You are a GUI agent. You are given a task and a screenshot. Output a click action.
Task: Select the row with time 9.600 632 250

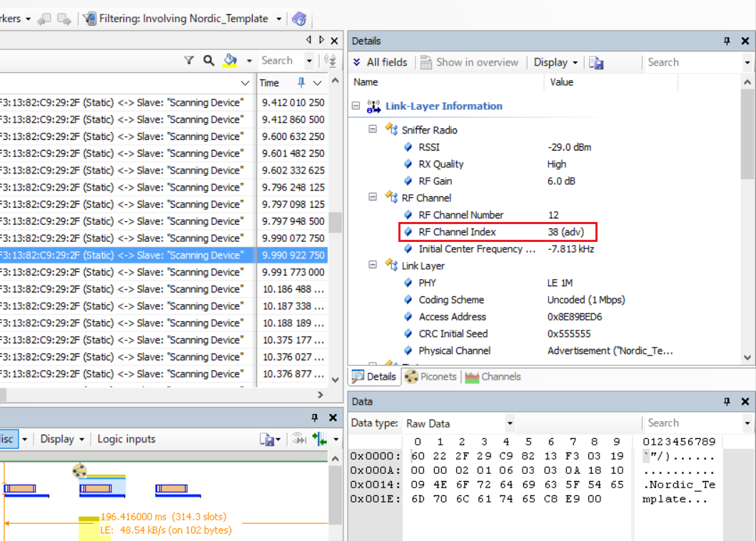click(164, 136)
